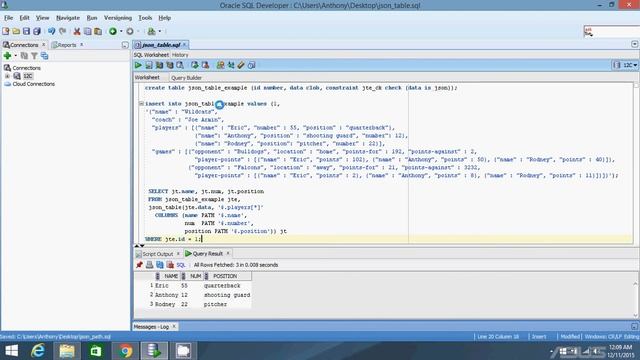This screenshot has width=640, height=360.
Task: Clear worksheet with the eraser icon
Action: (x=241, y=65)
